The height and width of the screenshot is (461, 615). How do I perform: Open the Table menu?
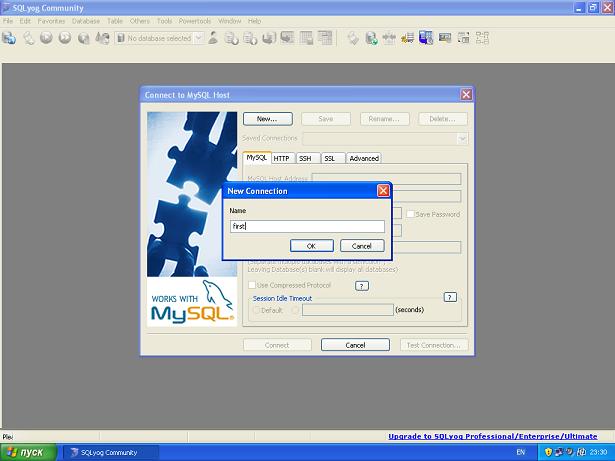[115, 21]
